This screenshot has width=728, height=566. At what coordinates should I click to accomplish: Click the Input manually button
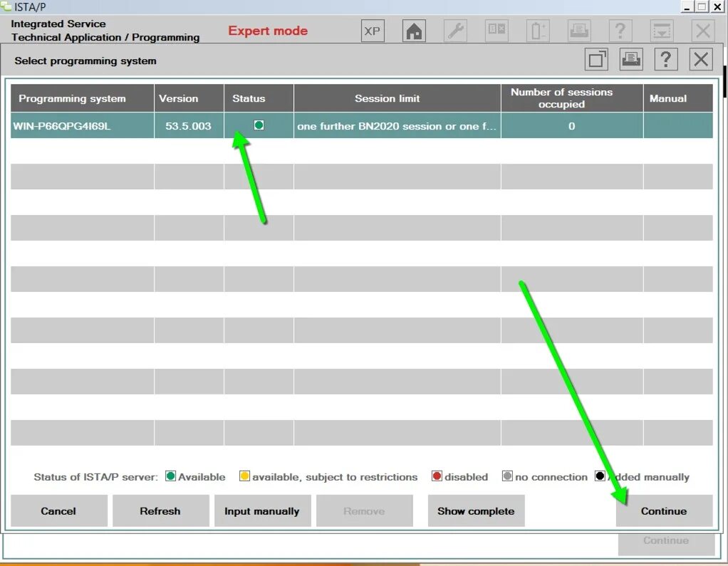click(262, 510)
